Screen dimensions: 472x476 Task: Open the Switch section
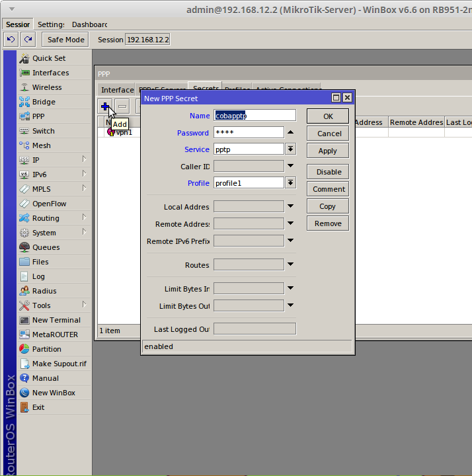[55, 131]
